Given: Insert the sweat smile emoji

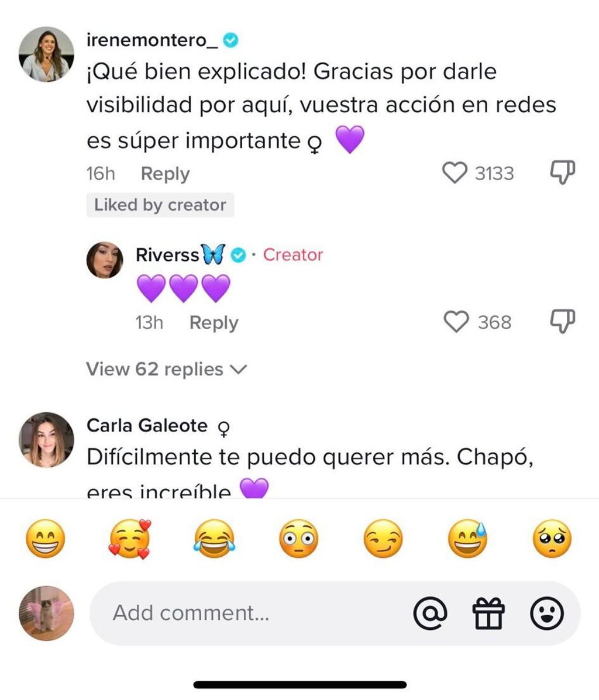Looking at the screenshot, I should 467,538.
